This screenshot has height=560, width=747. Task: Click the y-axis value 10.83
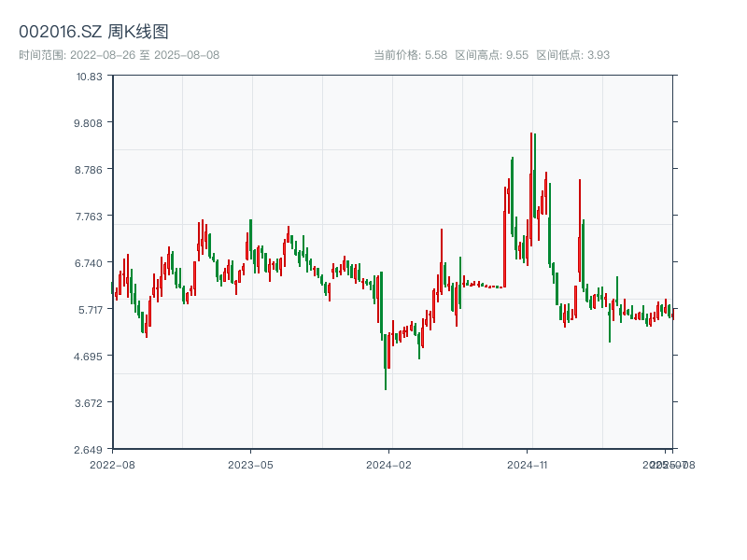click(x=89, y=77)
